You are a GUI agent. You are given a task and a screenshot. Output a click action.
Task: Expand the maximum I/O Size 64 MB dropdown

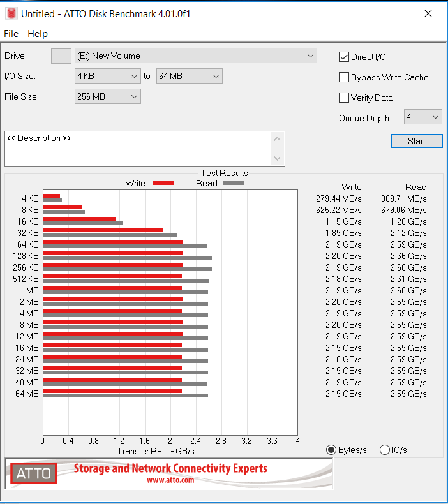point(189,76)
